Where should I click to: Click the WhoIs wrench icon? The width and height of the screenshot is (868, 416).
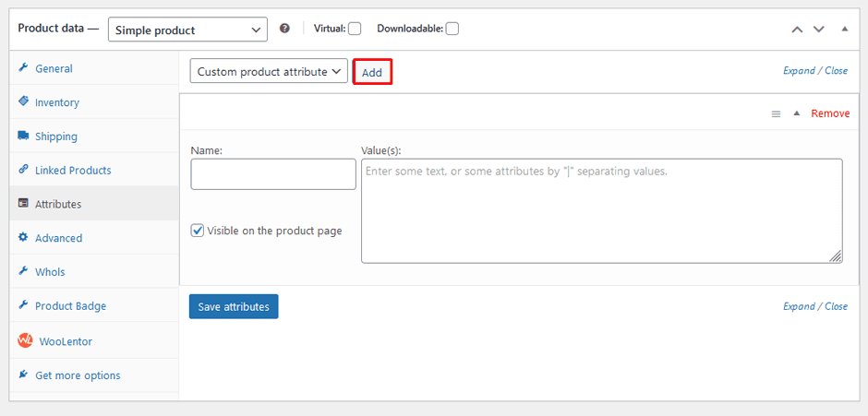pyautogui.click(x=23, y=270)
